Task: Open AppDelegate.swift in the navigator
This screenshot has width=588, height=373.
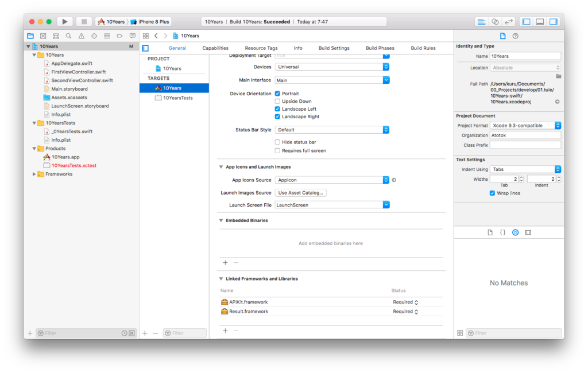Action: 72,63
